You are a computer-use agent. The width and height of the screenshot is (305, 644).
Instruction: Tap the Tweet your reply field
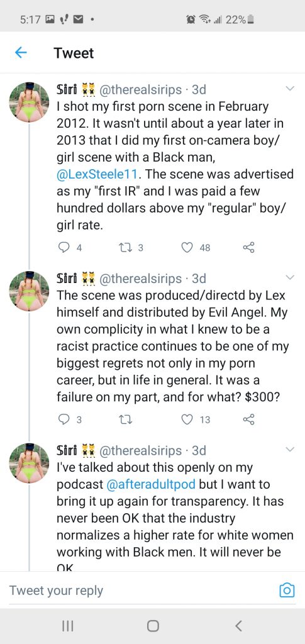140,590
